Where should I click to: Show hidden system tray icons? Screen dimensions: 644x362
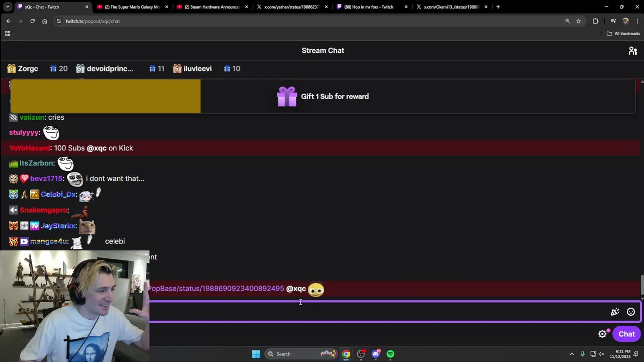pos(572,354)
